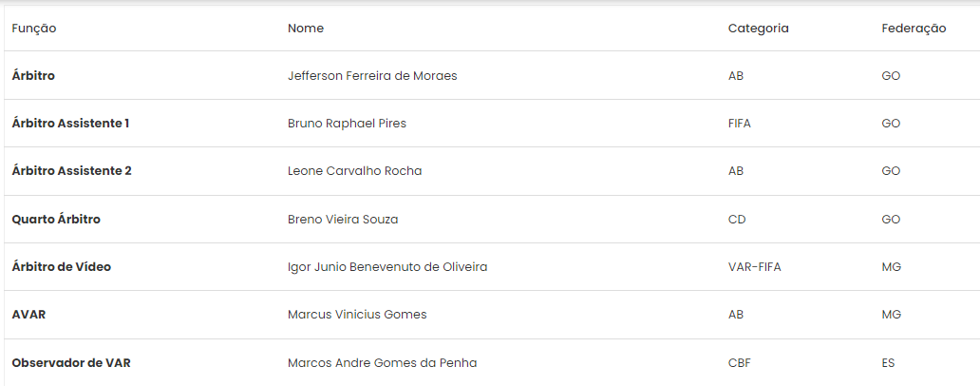Click the CD category cell
This screenshot has width=980, height=386.
[x=737, y=219]
